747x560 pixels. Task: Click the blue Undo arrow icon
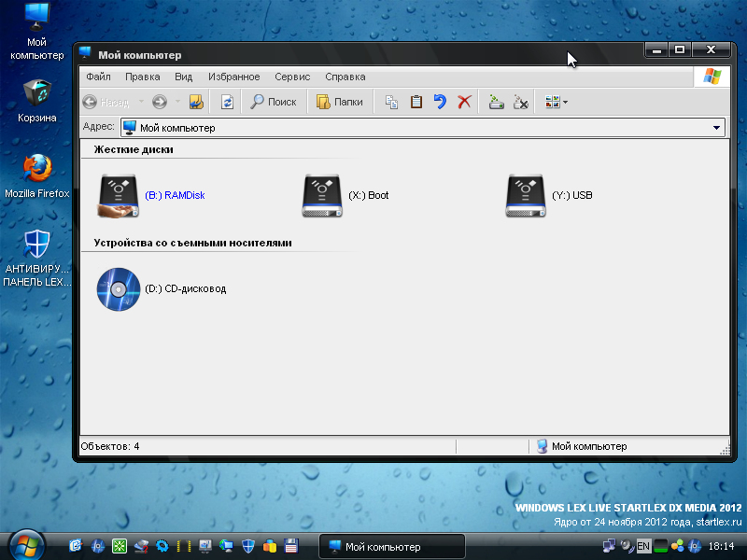pyautogui.click(x=440, y=102)
